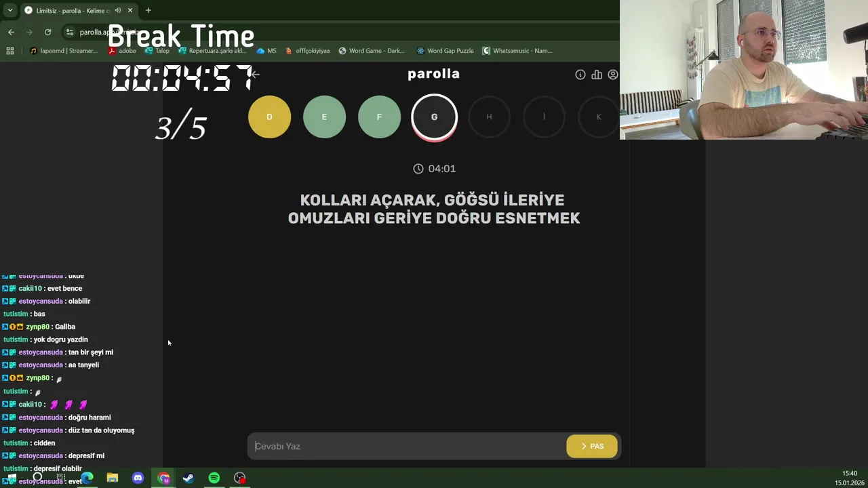Click chat message 'tan bir şeyi mi'
This screenshot has width=868, height=488.
coord(91,352)
